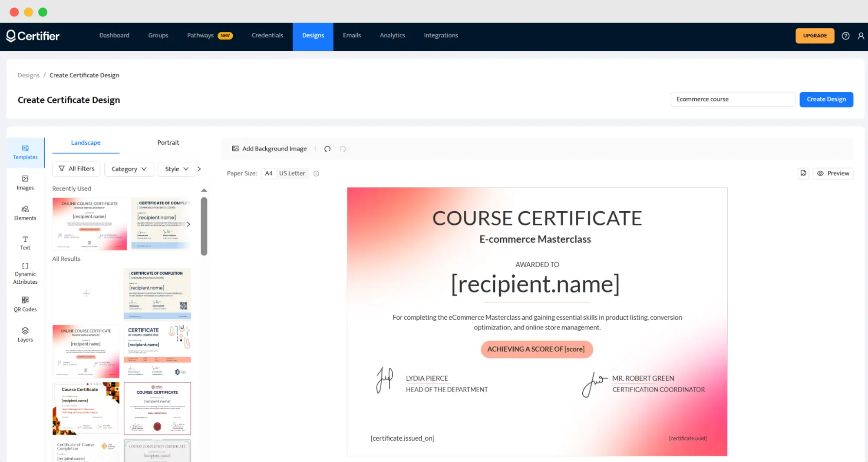Select CERTIFICATION COORDINATOR text

659,389
